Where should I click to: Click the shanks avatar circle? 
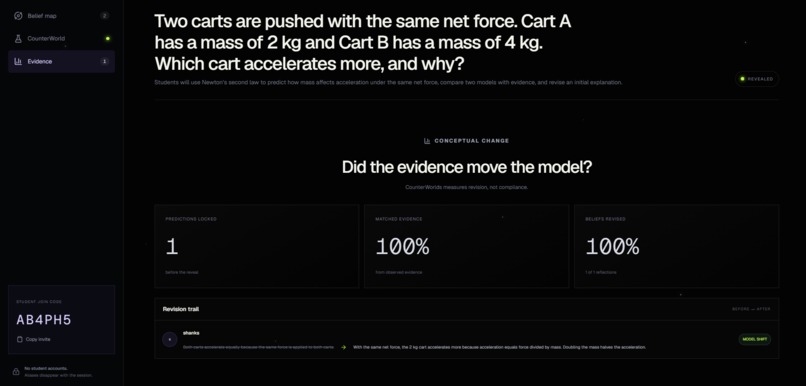pos(170,340)
